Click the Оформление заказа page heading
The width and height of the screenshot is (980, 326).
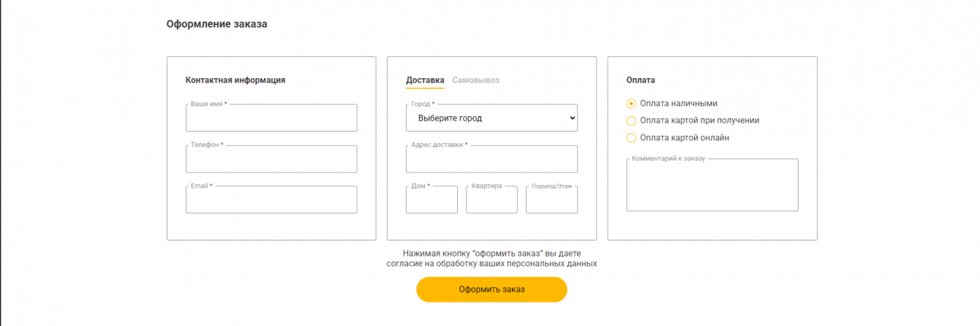tap(216, 24)
